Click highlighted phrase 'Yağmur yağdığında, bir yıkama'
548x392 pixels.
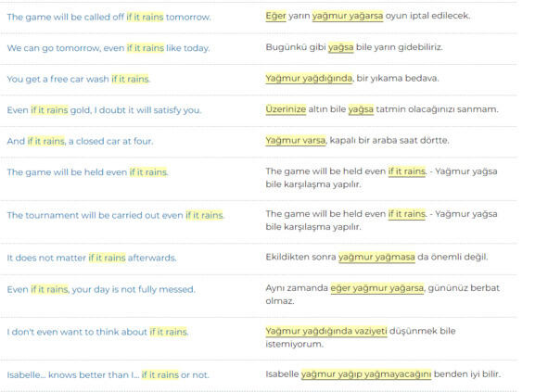309,78
